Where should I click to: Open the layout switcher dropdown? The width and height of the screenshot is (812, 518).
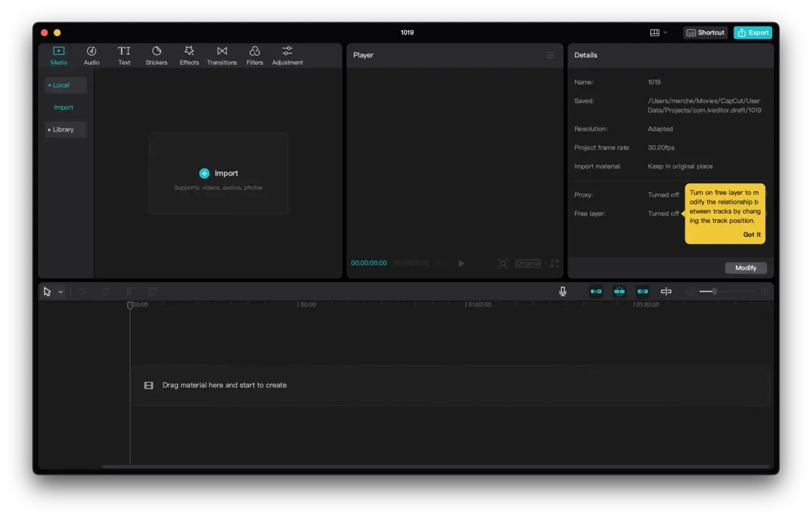point(659,32)
